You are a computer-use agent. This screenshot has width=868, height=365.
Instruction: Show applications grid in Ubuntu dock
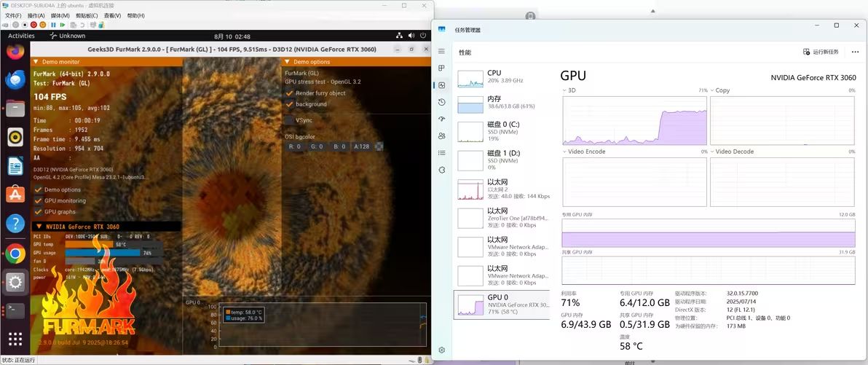[x=15, y=340]
